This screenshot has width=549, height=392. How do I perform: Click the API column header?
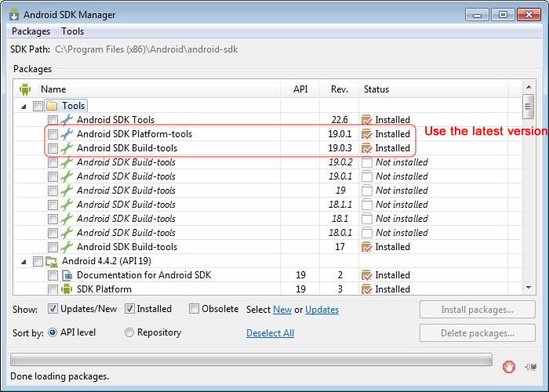coord(300,89)
